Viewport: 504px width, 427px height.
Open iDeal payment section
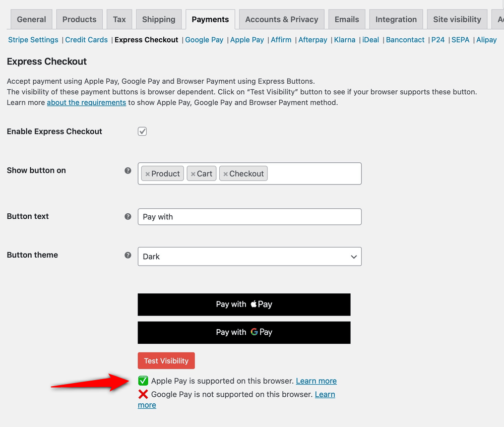point(370,40)
